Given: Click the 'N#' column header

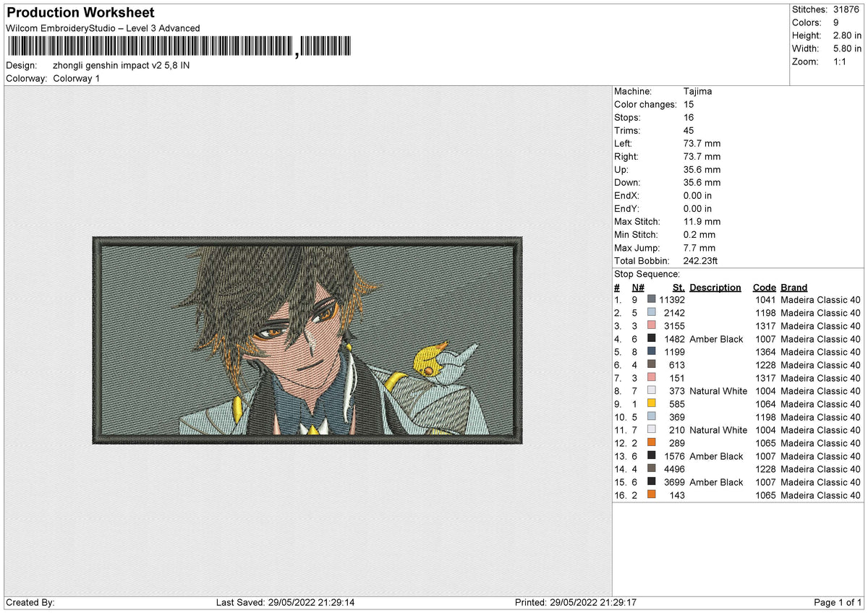Looking at the screenshot, I should pyautogui.click(x=638, y=287).
